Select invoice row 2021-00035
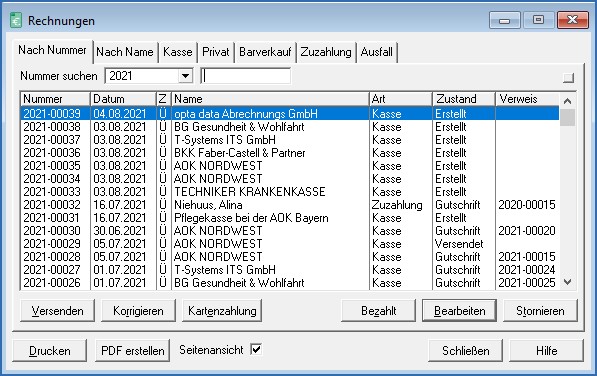This screenshot has width=597, height=376. click(290, 166)
